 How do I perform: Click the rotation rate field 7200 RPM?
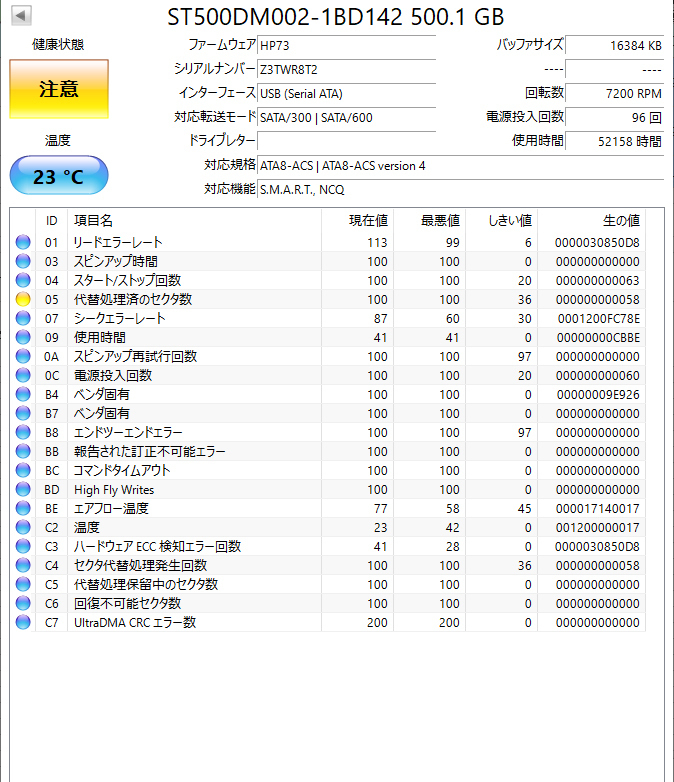point(615,93)
